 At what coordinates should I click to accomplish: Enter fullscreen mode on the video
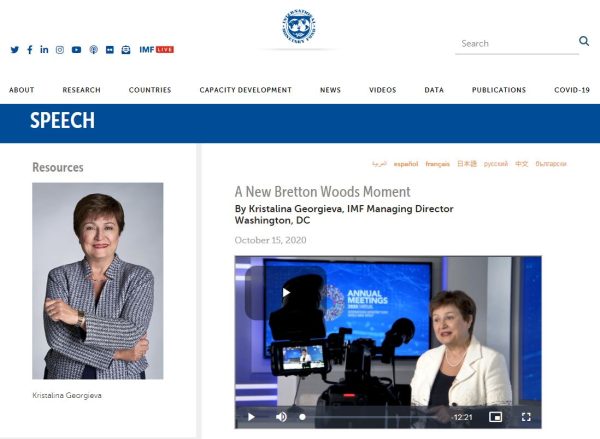(x=526, y=416)
